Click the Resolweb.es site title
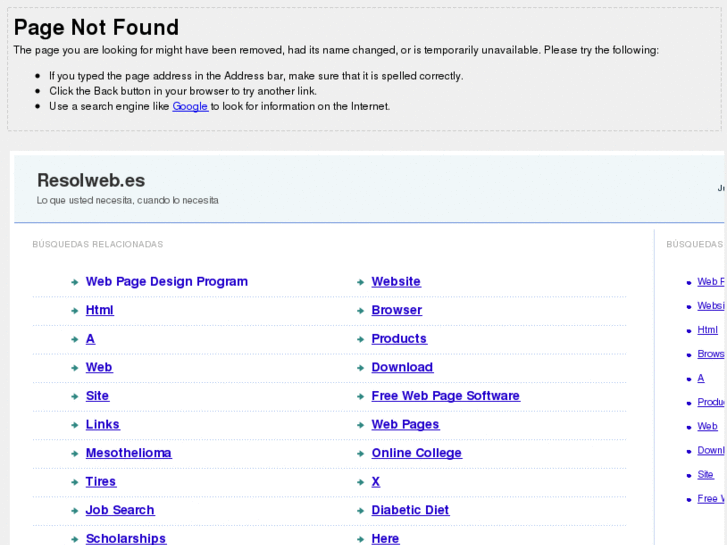The height and width of the screenshot is (545, 727). 91,181
